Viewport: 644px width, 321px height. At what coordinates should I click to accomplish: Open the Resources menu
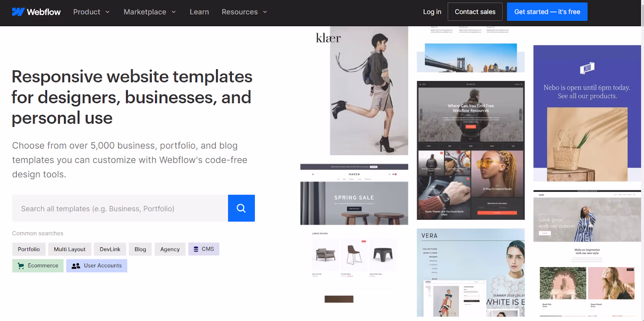[x=244, y=12]
